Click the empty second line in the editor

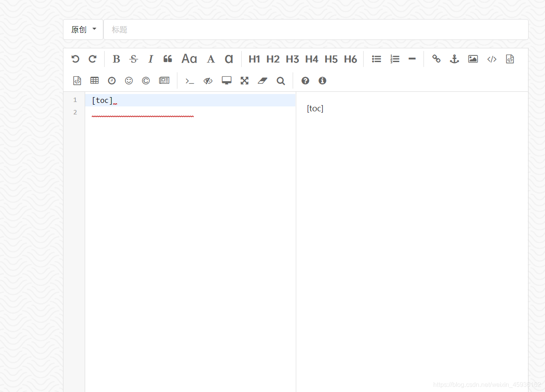click(x=190, y=113)
